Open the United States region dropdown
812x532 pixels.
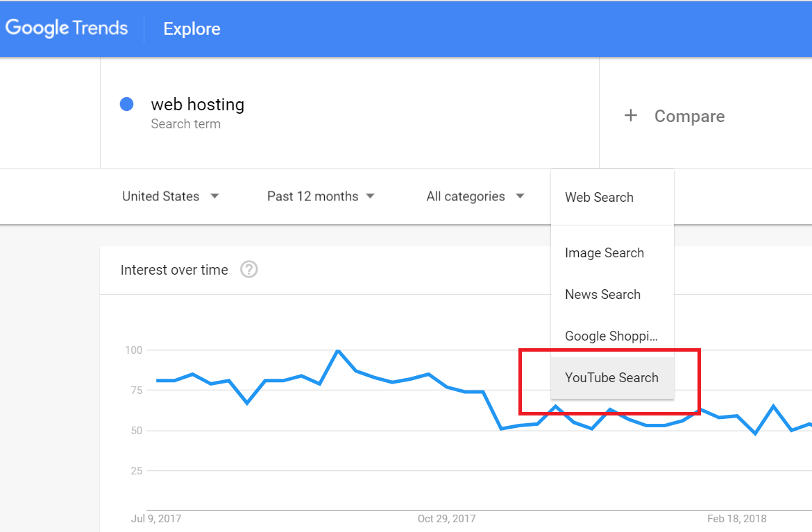pyautogui.click(x=170, y=196)
